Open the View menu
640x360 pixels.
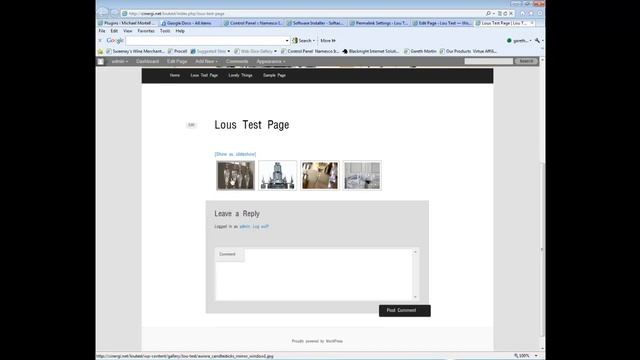click(128, 31)
